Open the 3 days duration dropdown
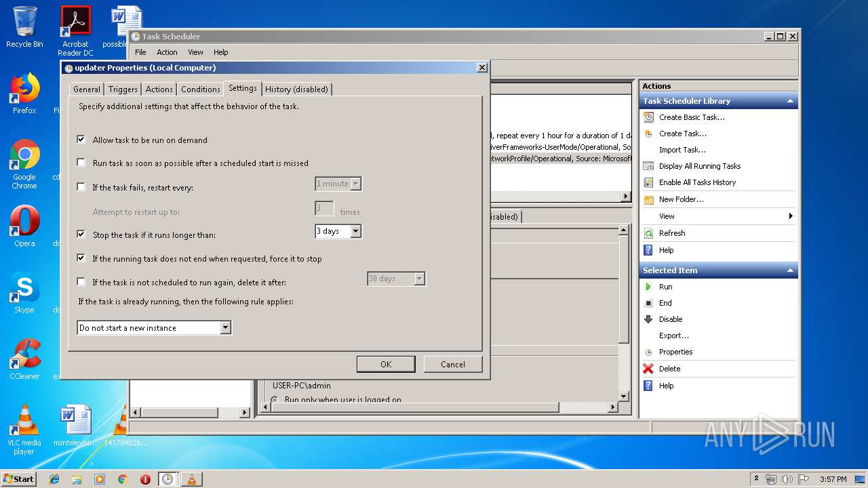Viewport: 868px width, 488px height. (x=356, y=231)
